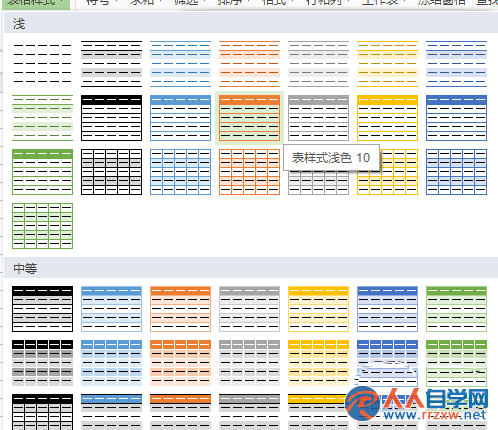Apply Medium green header banded style with outline
This screenshot has height=430, width=498.
point(456,309)
